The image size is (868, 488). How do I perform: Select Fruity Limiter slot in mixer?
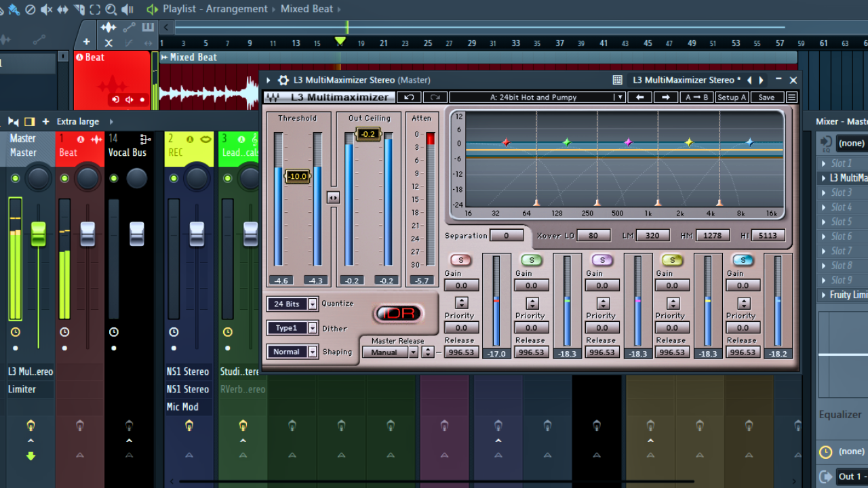(x=848, y=295)
